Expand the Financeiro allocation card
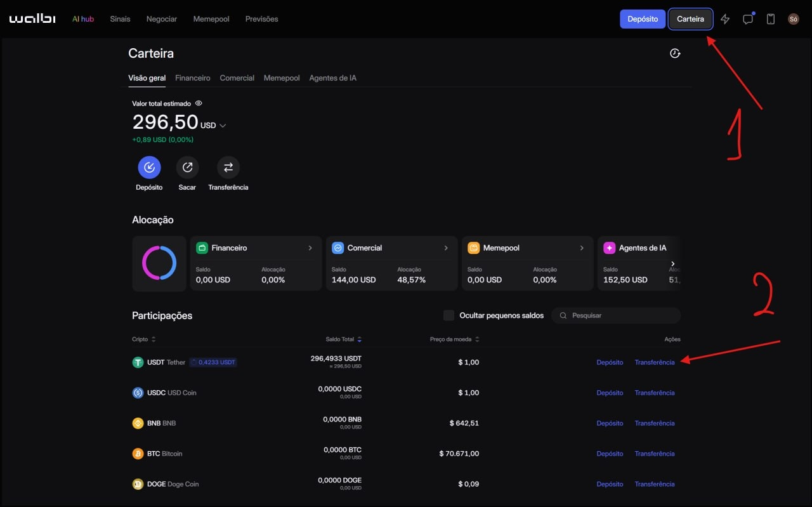 pyautogui.click(x=310, y=248)
